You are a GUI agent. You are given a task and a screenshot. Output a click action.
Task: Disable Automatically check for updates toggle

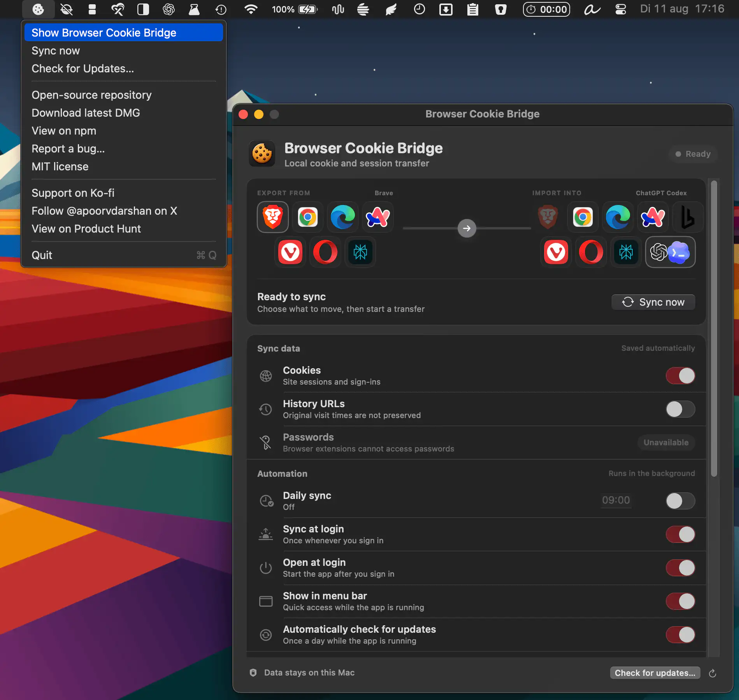point(680,635)
